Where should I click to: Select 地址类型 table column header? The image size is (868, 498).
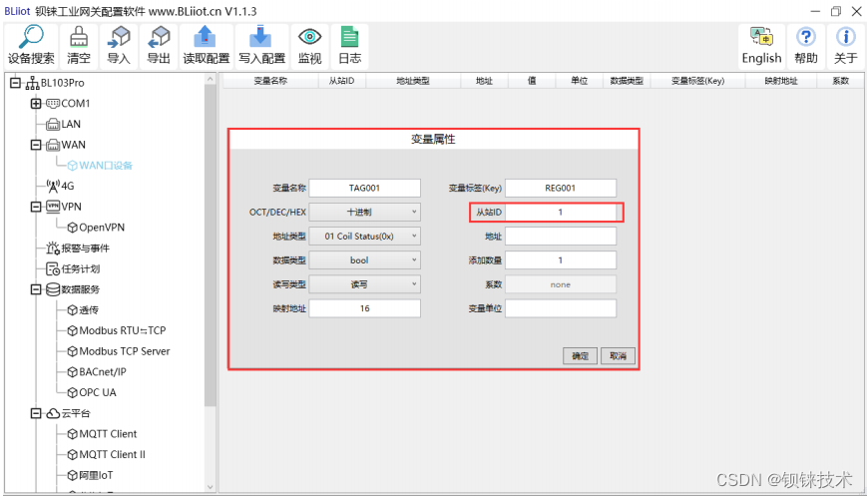pyautogui.click(x=413, y=81)
